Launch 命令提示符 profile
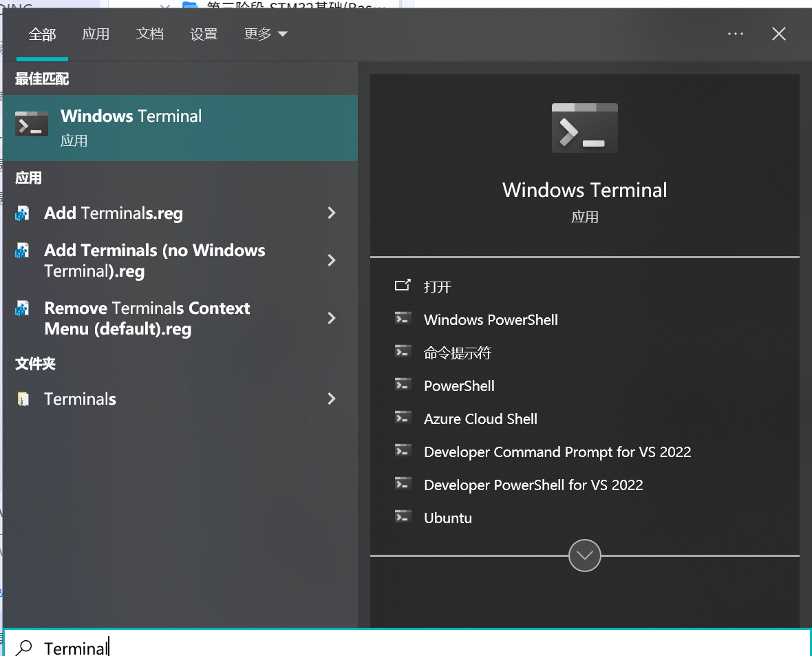 [x=458, y=353]
